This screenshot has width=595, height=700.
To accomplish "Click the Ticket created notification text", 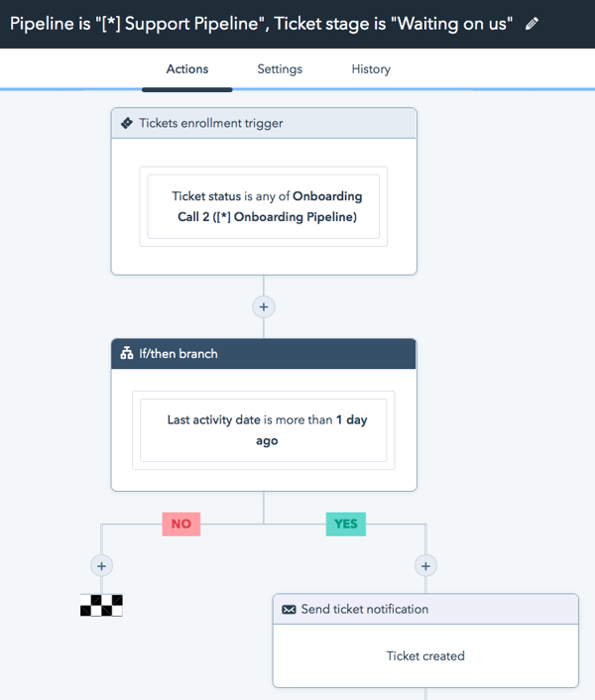I will (425, 655).
